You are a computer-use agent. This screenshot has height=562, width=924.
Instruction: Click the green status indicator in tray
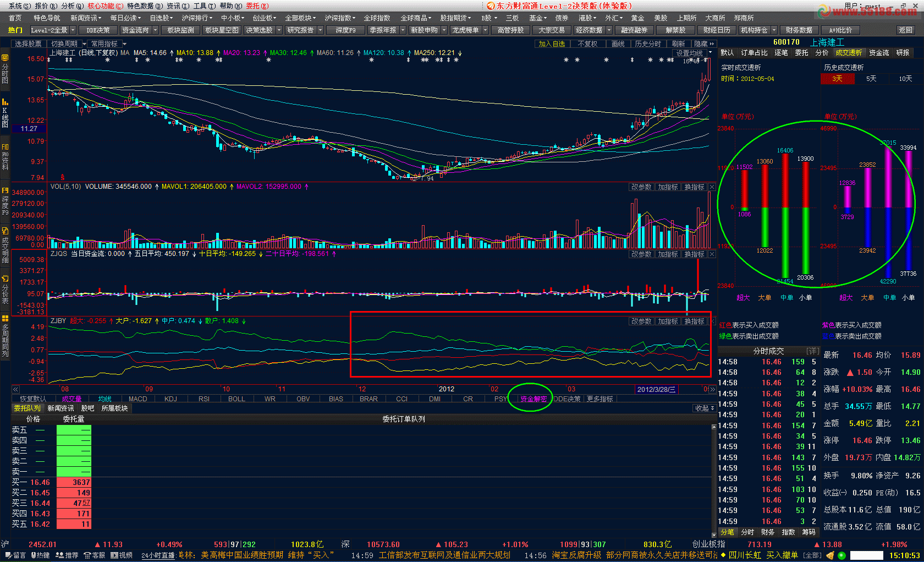(842, 556)
